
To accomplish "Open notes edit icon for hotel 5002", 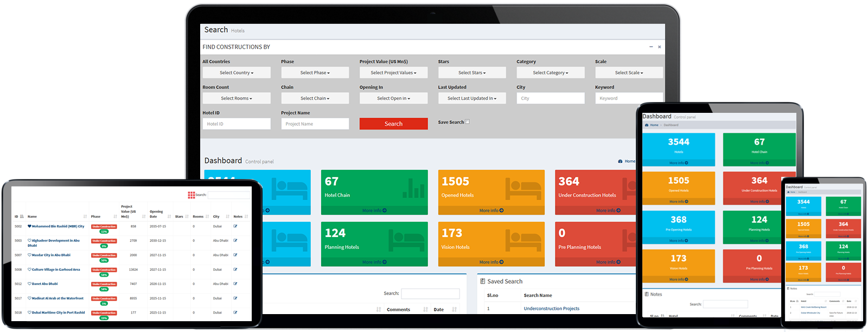I will pos(235,226).
